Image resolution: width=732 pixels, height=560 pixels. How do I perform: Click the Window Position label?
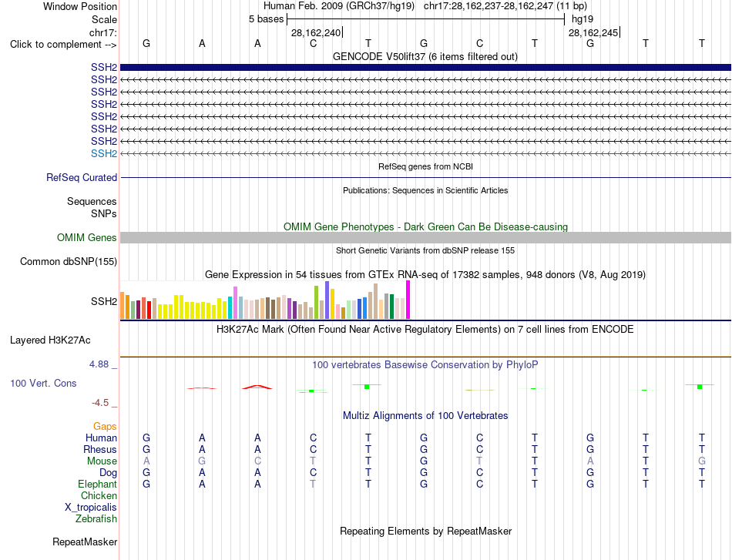pos(80,6)
